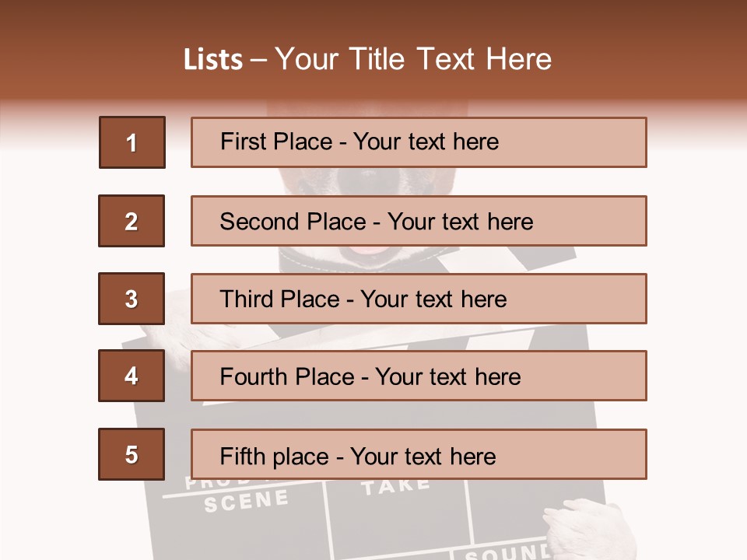
Task: Click the SOUND label on the clapperboard
Action: pos(507,552)
